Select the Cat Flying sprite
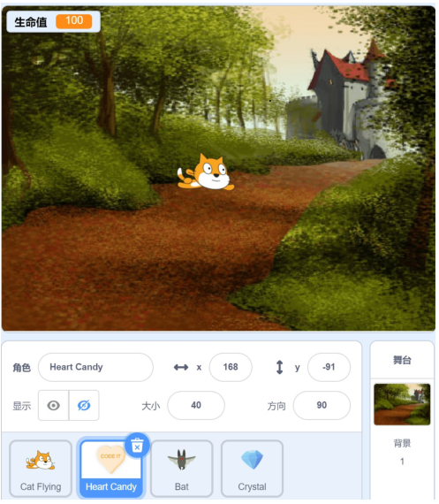This screenshot has width=439, height=504. (x=41, y=469)
